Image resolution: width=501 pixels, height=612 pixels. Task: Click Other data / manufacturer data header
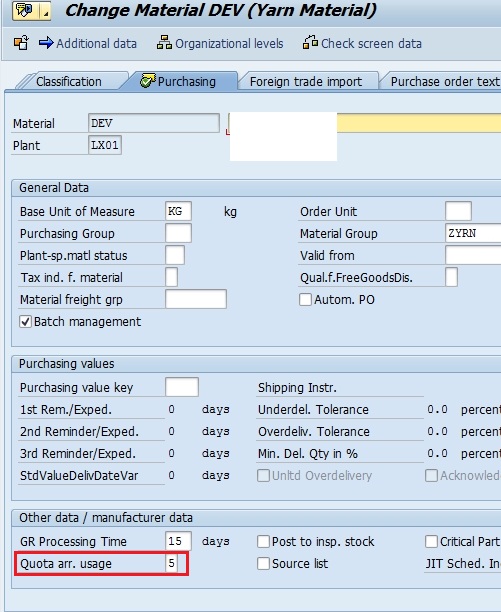106,518
